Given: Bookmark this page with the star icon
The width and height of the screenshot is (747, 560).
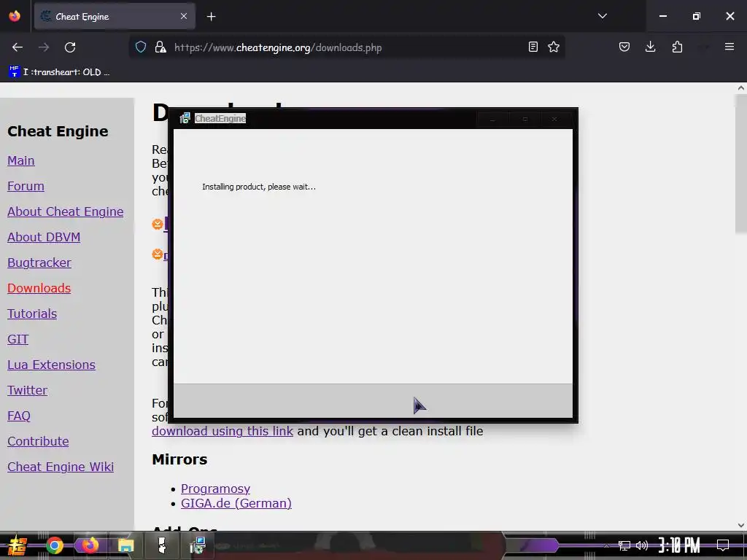Looking at the screenshot, I should (554, 47).
